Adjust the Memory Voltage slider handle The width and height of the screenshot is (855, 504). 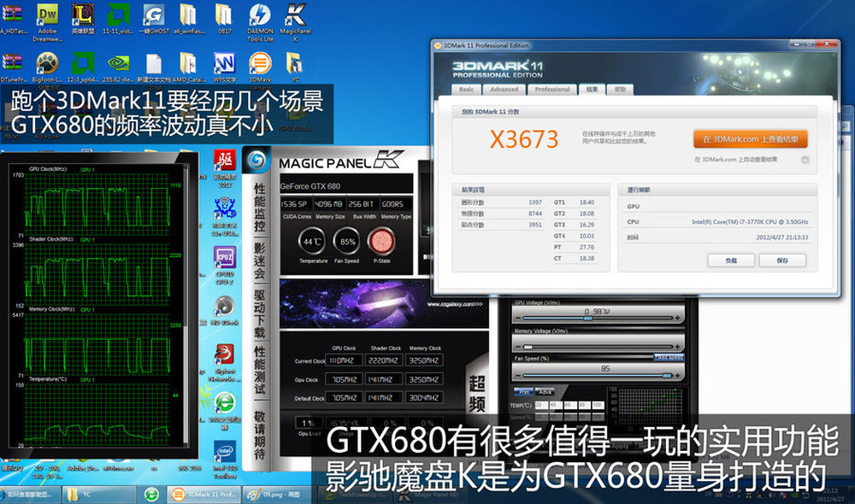(x=528, y=347)
